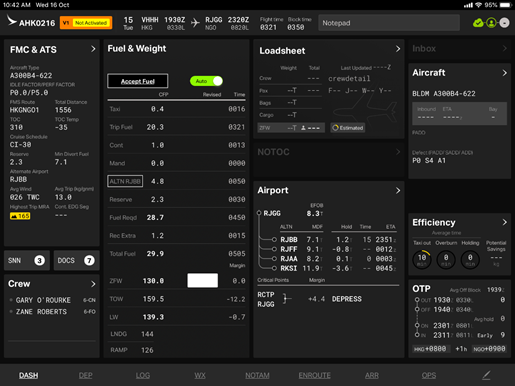Tap the flight number AHK0216

37,23
